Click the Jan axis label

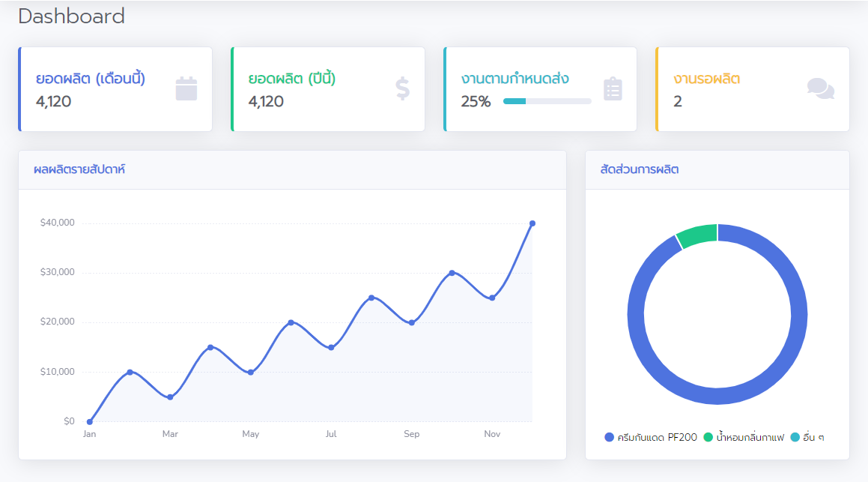point(90,434)
